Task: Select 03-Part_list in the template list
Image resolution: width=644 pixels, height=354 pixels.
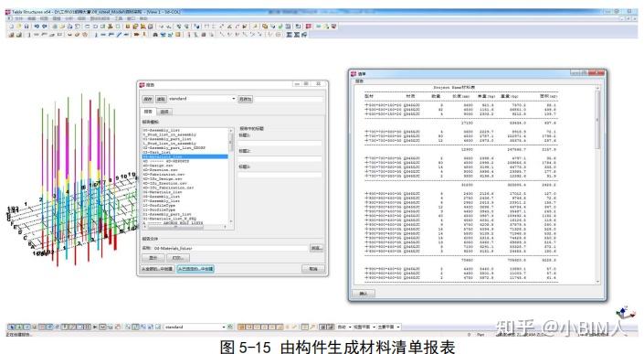Action: click(x=156, y=152)
